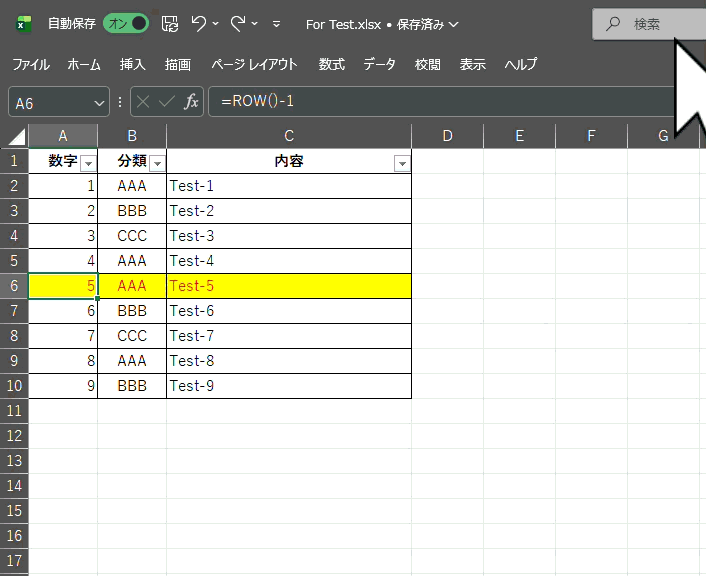Screen dimensions: 706x576
Task: Open the 内容 column filter dropdown
Action: pos(402,163)
